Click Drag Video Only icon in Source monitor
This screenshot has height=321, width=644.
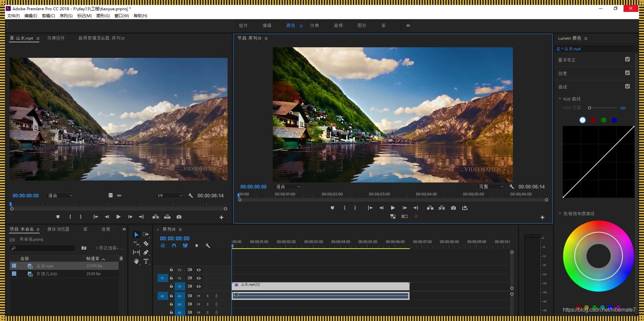point(111,195)
